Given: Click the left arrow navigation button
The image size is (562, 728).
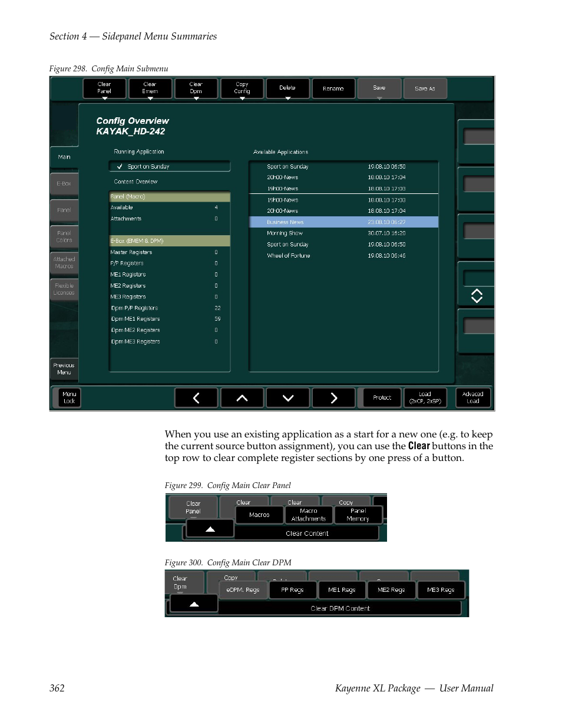Looking at the screenshot, I should pos(196,398).
